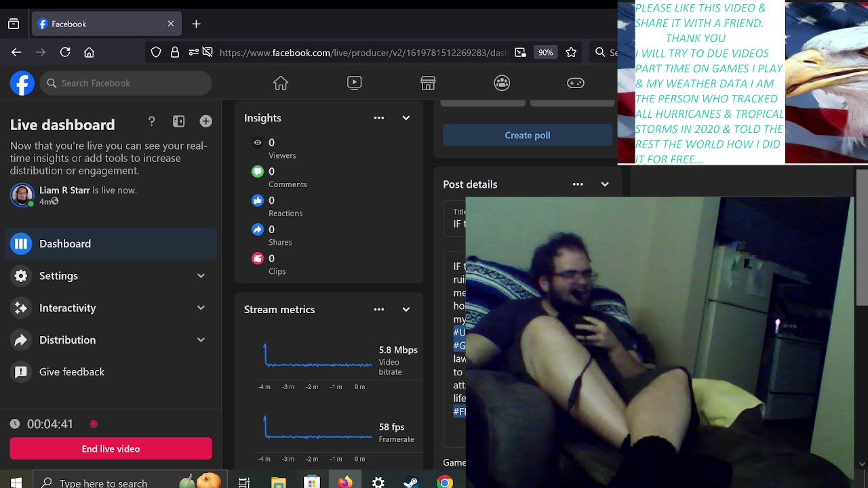Click the 00:04:41 live timer
Viewport: 868px width, 488px height.
click(x=50, y=424)
